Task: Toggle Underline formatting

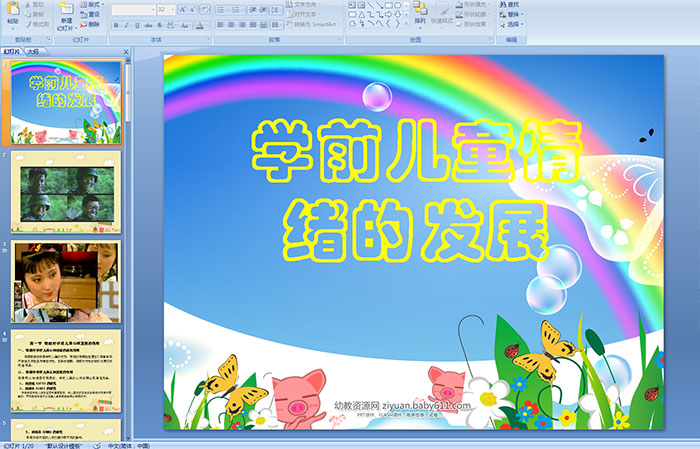Action: click(137, 25)
